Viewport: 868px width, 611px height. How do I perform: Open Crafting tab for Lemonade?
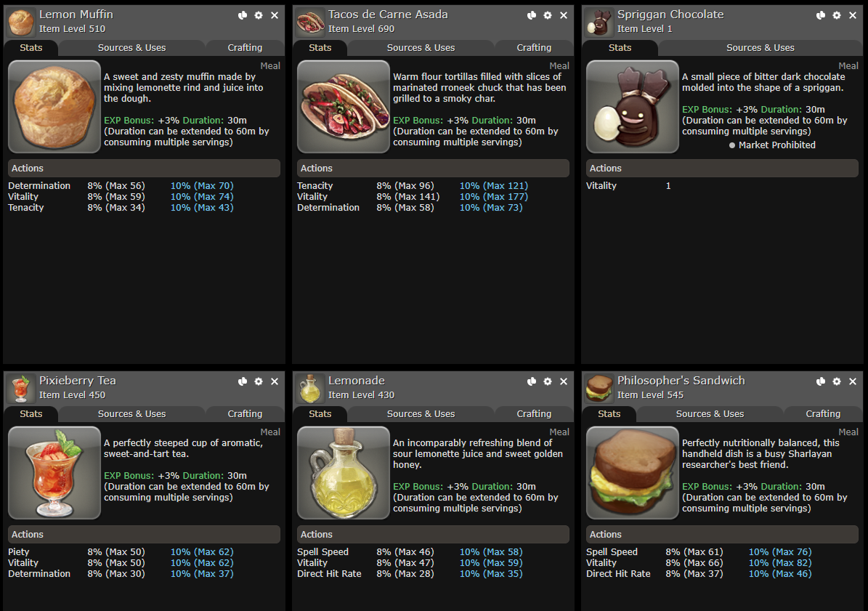[x=534, y=413]
